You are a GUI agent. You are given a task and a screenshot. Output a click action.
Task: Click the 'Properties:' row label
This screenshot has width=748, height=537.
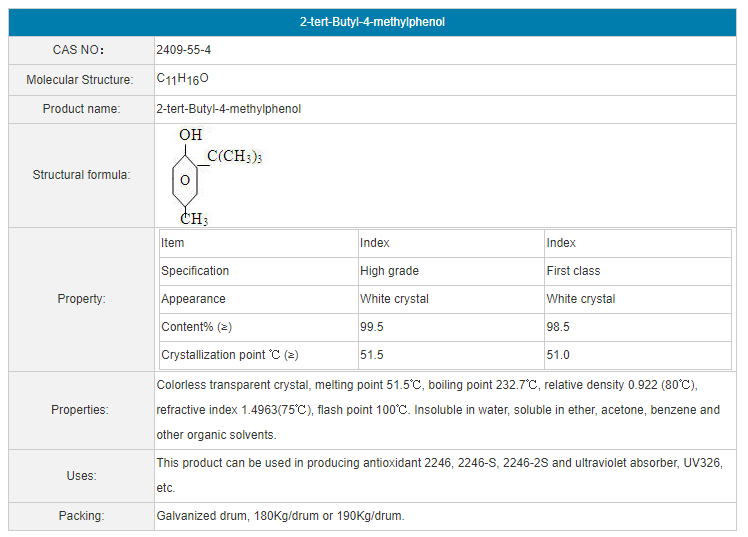click(x=80, y=410)
